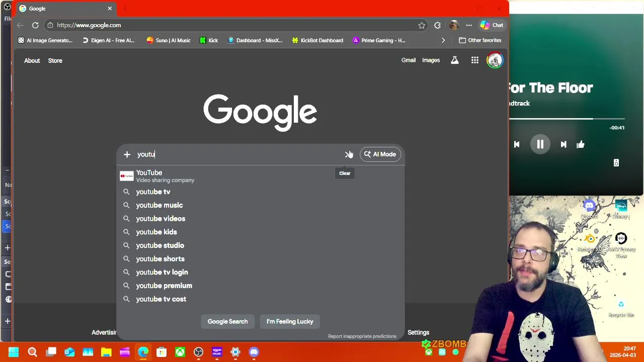Open the browser profile avatar in toolbar
Screen dimensions: 644x362
point(454,25)
